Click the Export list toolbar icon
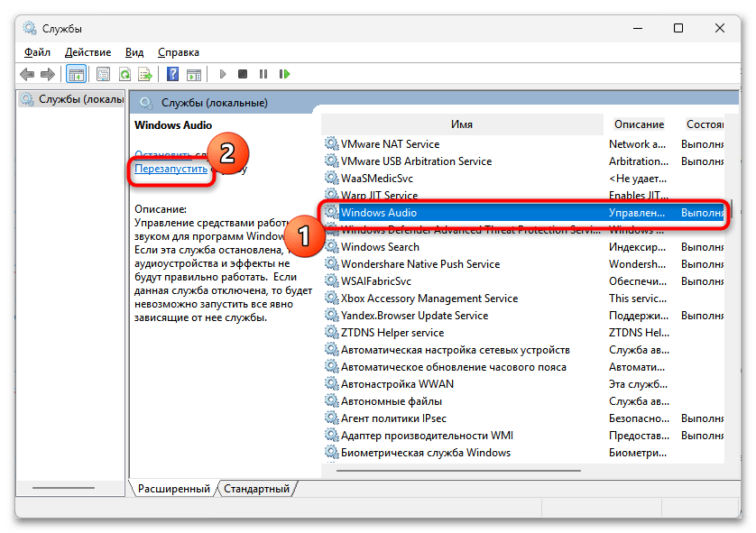The width and height of the screenshot is (756, 533). pyautogui.click(x=143, y=74)
